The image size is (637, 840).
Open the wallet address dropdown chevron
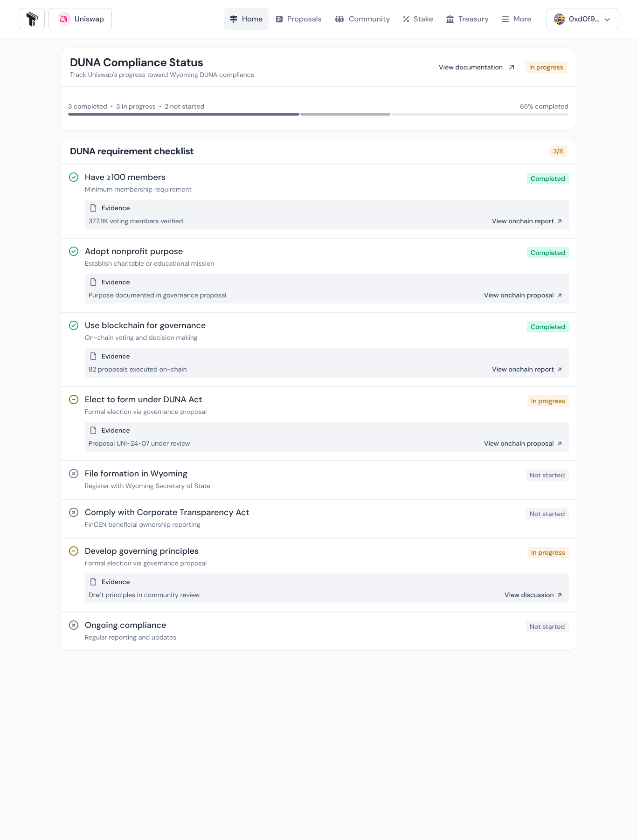(x=607, y=20)
